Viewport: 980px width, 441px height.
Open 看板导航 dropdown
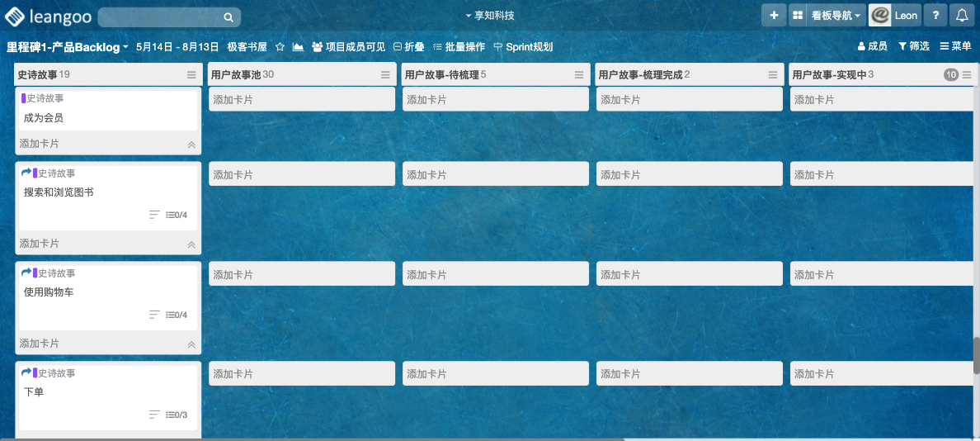(x=827, y=16)
